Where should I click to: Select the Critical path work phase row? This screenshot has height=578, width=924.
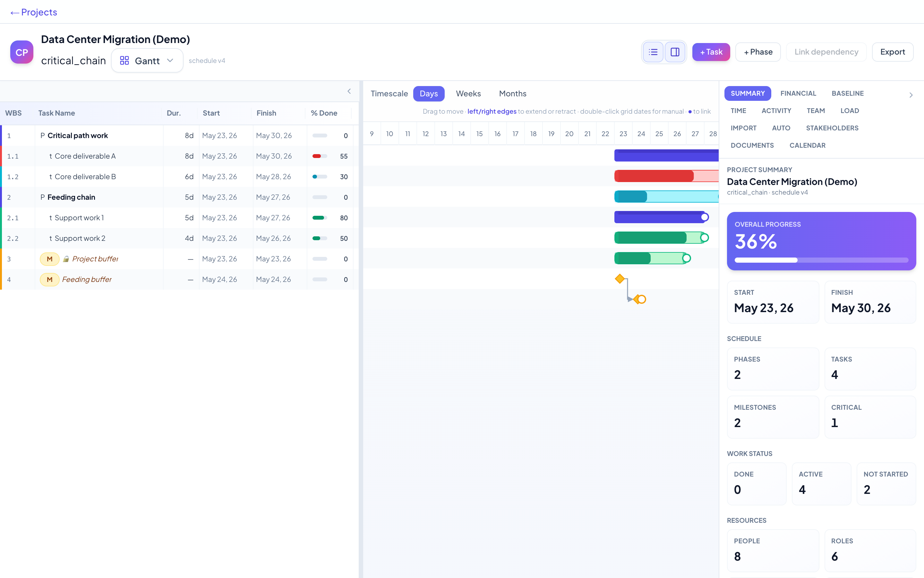click(179, 136)
